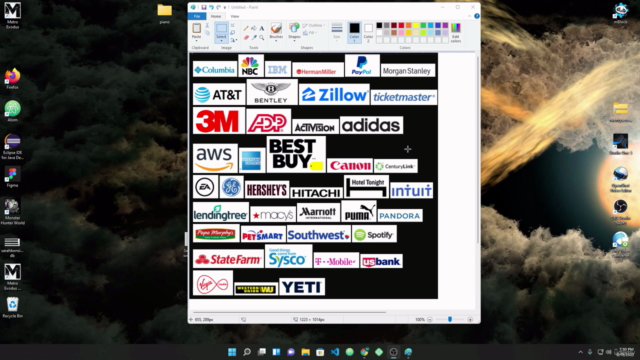Screen dimensions: 640x360
Task: Toggle Color 1 as active color
Action: click(354, 32)
